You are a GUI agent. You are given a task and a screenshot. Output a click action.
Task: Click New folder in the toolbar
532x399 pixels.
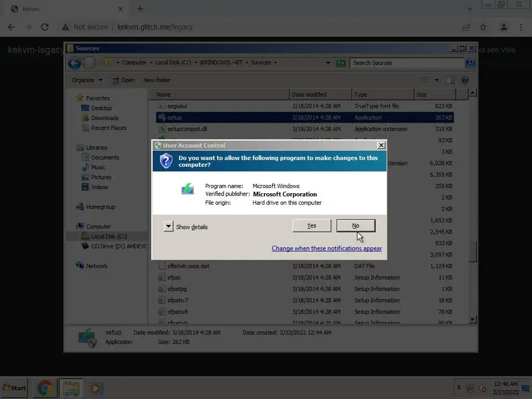(x=157, y=80)
